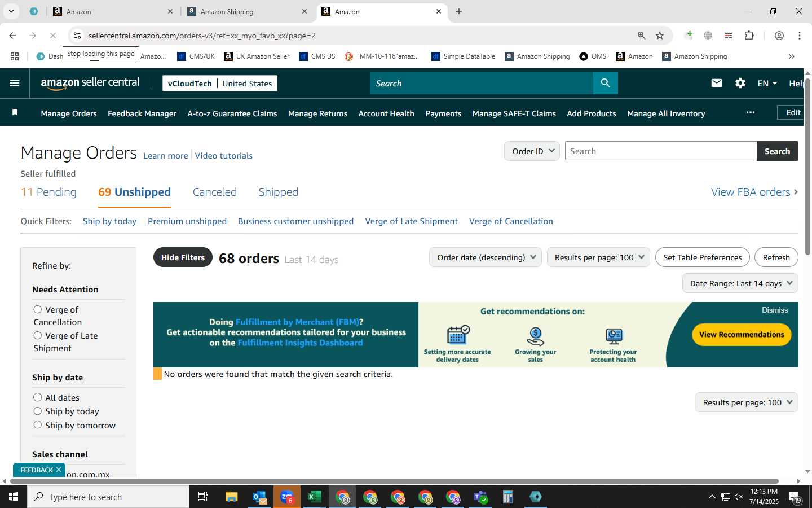The height and width of the screenshot is (508, 812).
Task: Close the FEEDBACK tab with the X
Action: click(x=59, y=470)
